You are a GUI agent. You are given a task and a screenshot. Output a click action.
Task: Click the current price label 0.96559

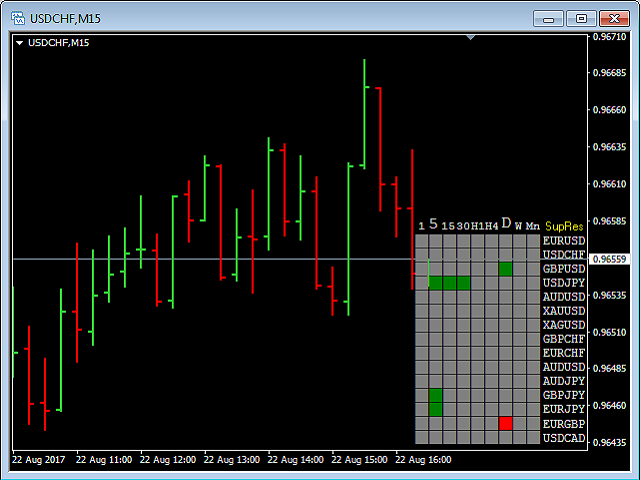pyautogui.click(x=610, y=259)
